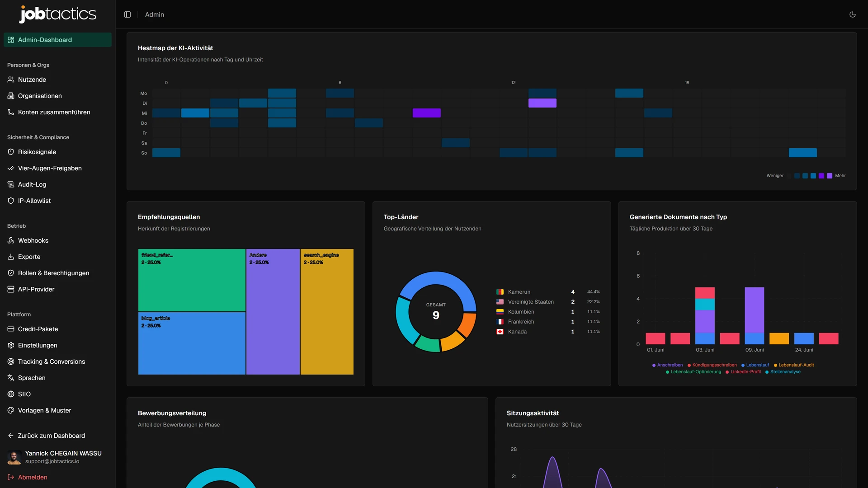868x488 pixels.
Task: Toggle the Anschreiben legend entry
Action: click(x=667, y=365)
